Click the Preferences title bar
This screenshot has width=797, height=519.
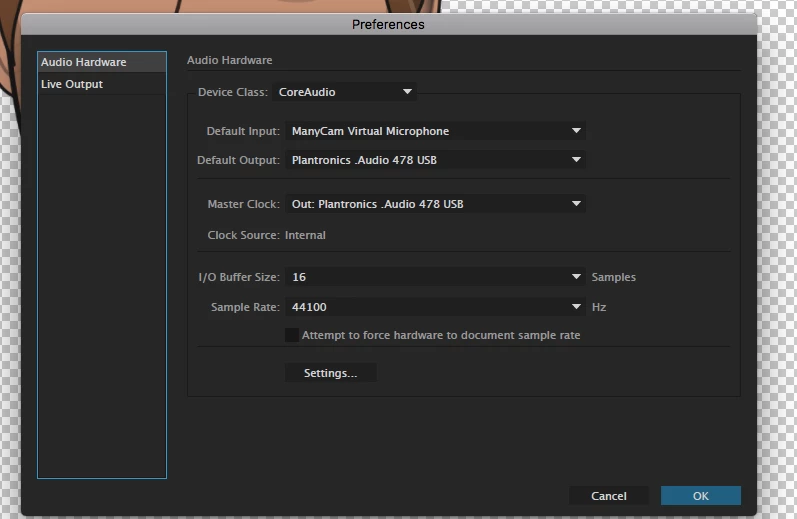[x=388, y=24]
